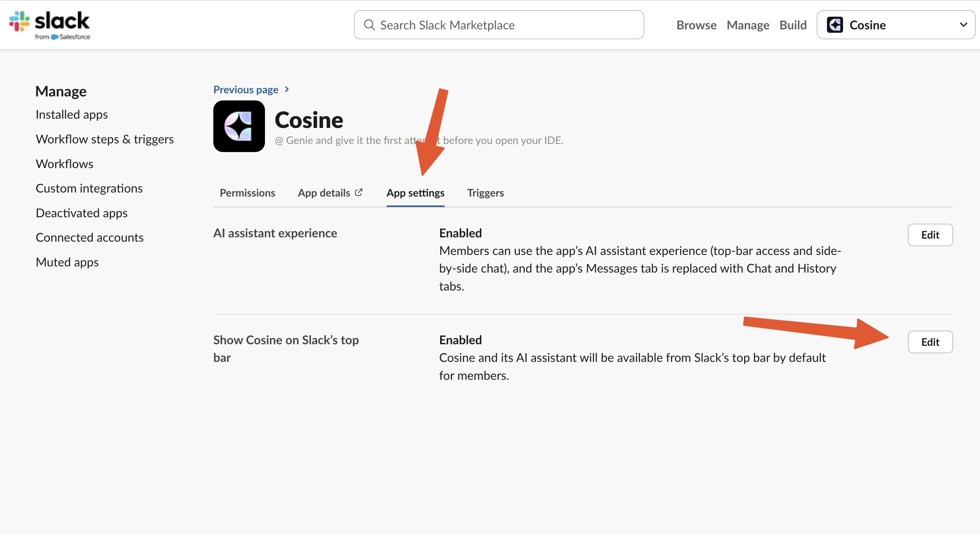Click the Slack logo icon
Viewport: 980px width, 534px height.
20,21
